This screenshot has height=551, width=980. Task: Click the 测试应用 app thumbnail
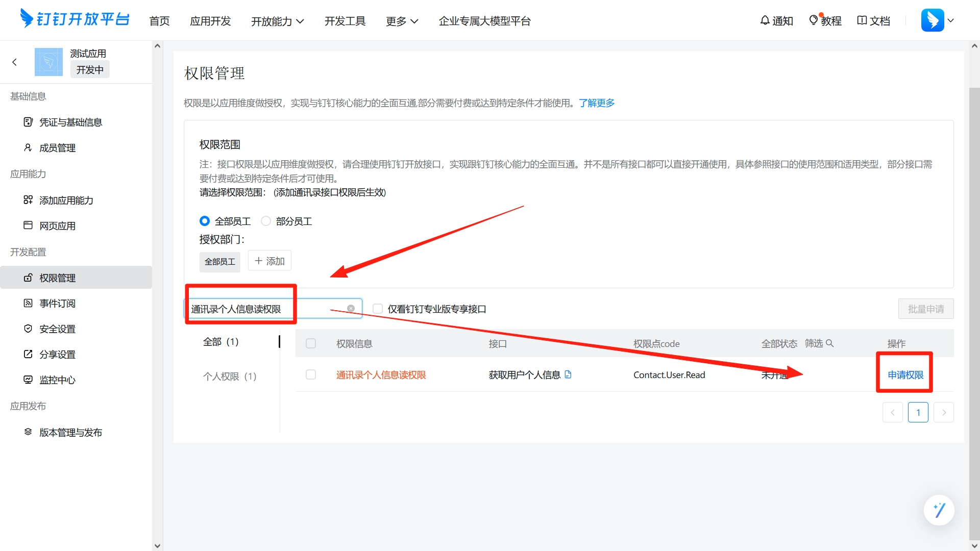point(48,62)
